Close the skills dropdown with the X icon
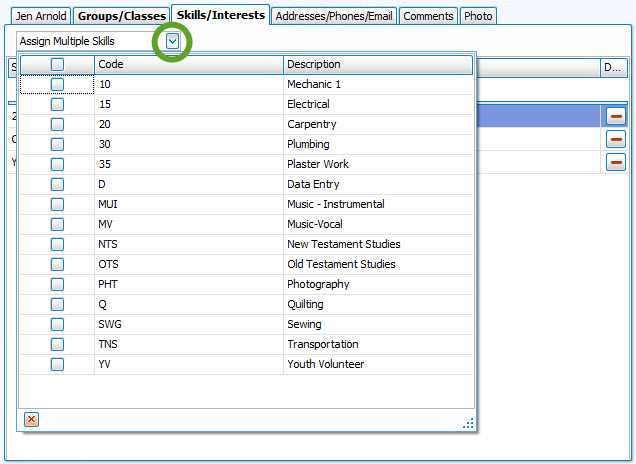This screenshot has height=464, width=636. (x=31, y=419)
